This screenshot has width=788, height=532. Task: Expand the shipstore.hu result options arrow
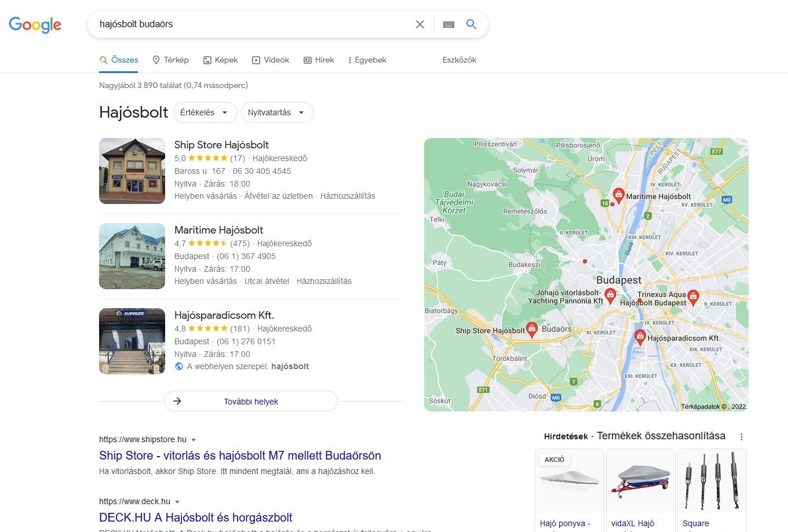(x=194, y=440)
